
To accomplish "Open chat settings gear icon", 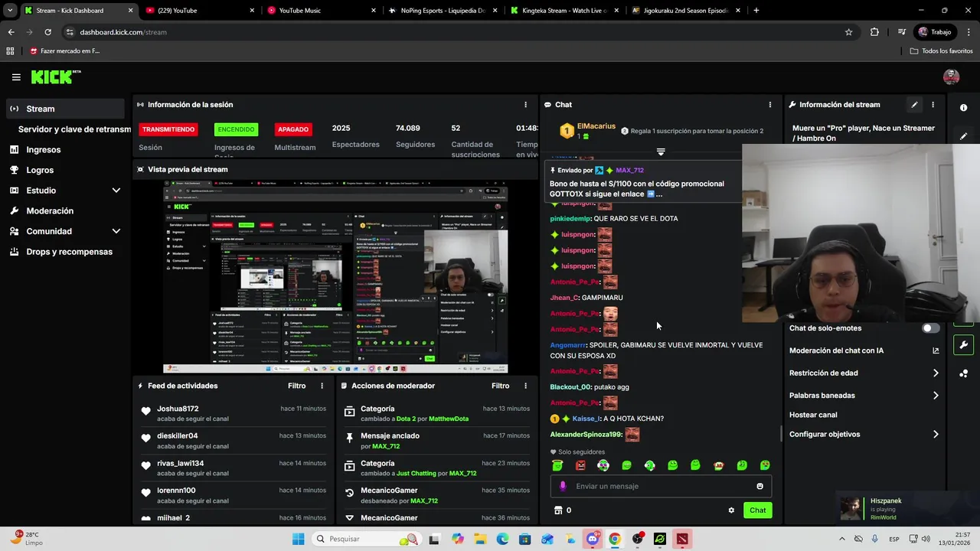I will (731, 510).
